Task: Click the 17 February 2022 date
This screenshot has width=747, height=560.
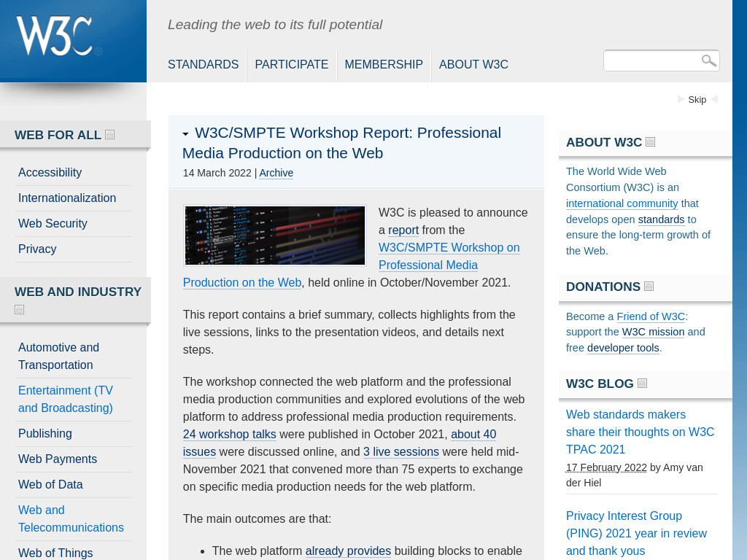Action: coord(606,467)
